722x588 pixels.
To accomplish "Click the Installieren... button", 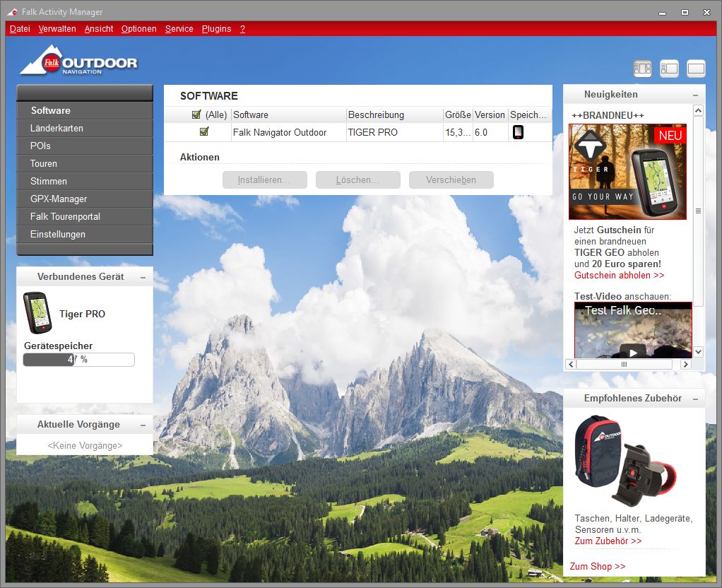I will point(265,180).
